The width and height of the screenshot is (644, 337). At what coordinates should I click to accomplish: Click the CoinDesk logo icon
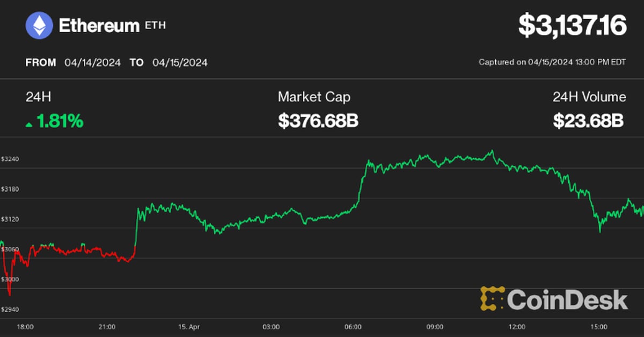(492, 299)
